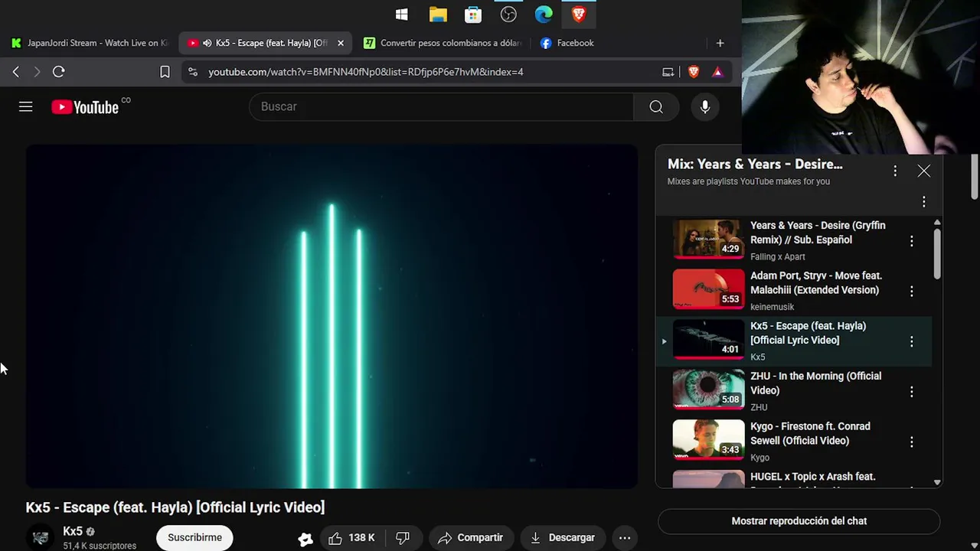Open options for Kygo Firestone

click(x=911, y=442)
